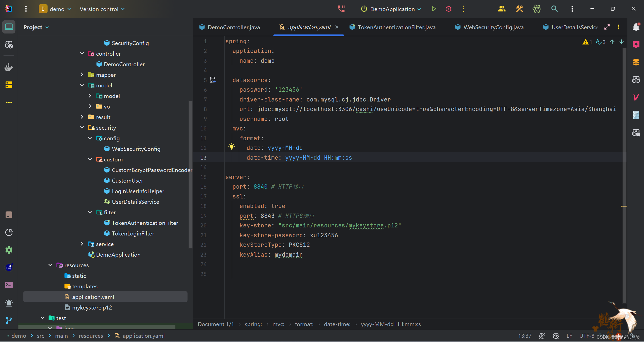Expand the mapper folder in project tree
This screenshot has height=342, width=644.
tap(82, 75)
